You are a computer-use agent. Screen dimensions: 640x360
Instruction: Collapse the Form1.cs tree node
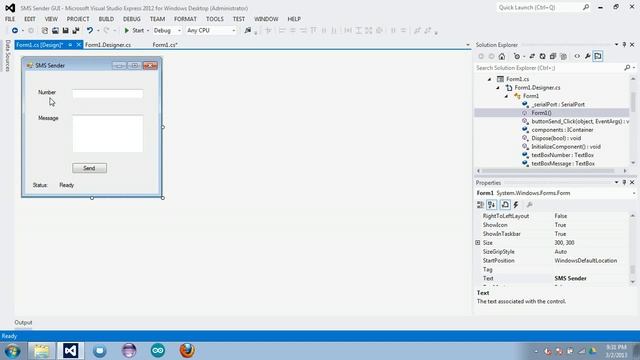pos(489,79)
